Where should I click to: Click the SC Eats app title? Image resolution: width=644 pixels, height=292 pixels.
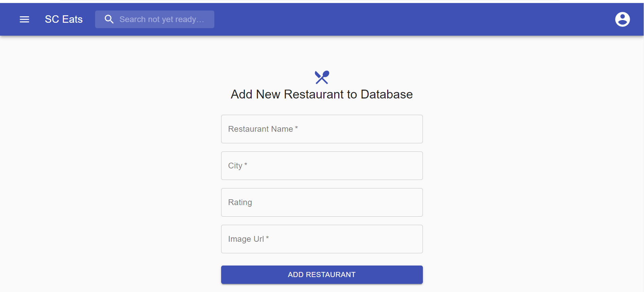tap(64, 19)
